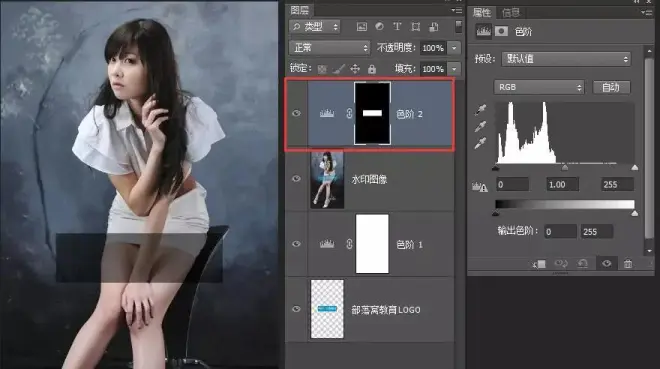Click the midtone input levels slider
The image size is (660, 369).
pos(564,167)
